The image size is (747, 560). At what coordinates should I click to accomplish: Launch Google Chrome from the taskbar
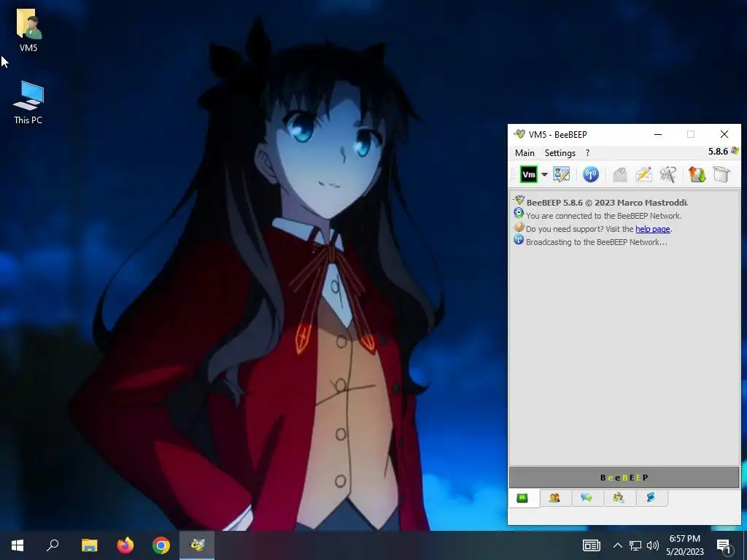tap(161, 545)
